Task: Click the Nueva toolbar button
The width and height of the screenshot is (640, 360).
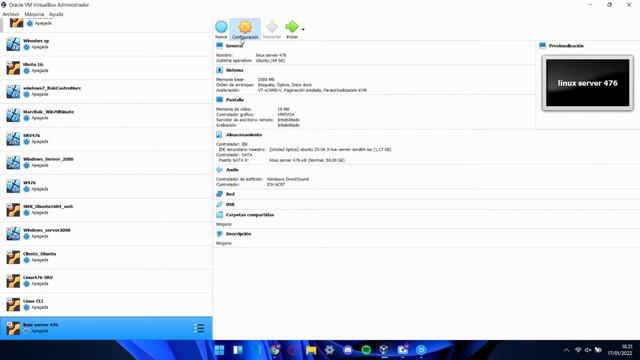Action: 221,29
